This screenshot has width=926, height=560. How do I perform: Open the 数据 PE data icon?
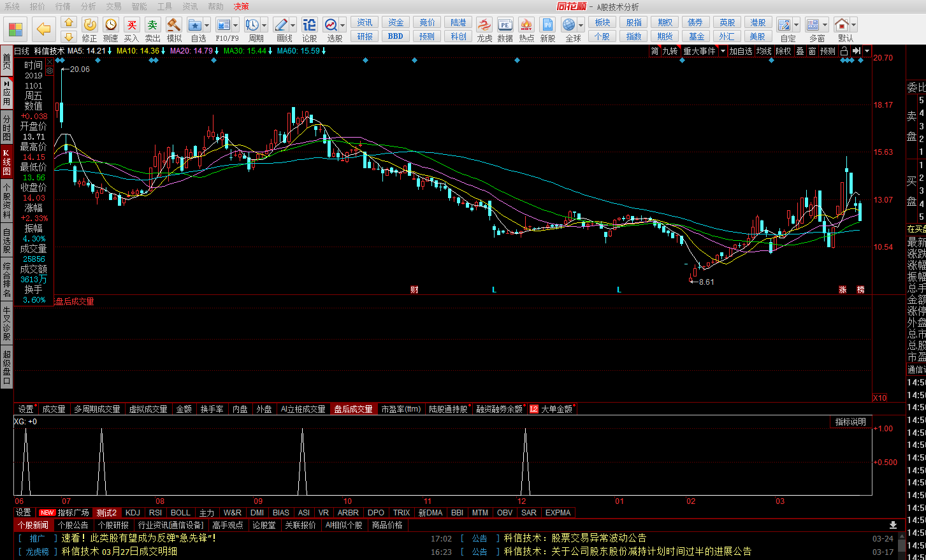[x=505, y=25]
